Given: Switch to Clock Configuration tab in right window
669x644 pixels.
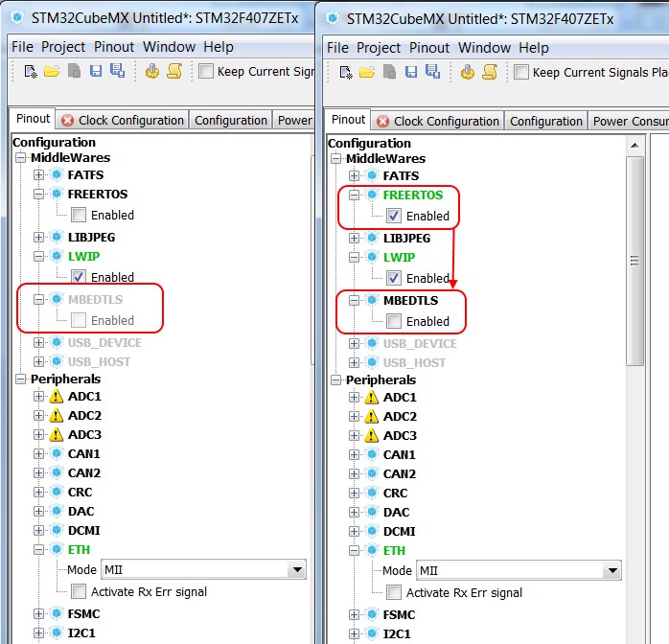Looking at the screenshot, I should tap(438, 121).
